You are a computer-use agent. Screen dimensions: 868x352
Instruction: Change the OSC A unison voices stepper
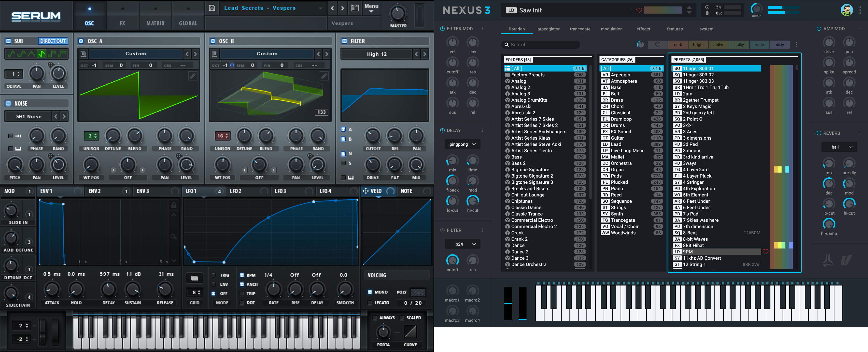(92, 136)
